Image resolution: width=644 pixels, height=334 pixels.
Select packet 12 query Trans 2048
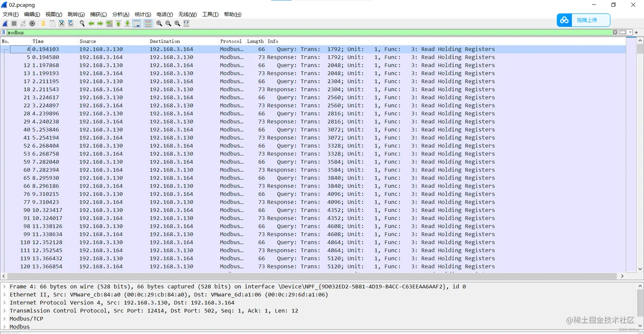pos(313,66)
